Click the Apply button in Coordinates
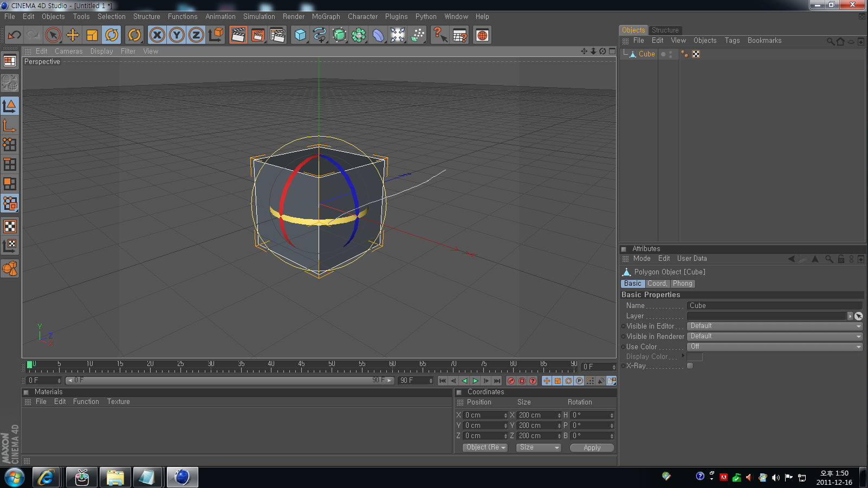 point(592,448)
